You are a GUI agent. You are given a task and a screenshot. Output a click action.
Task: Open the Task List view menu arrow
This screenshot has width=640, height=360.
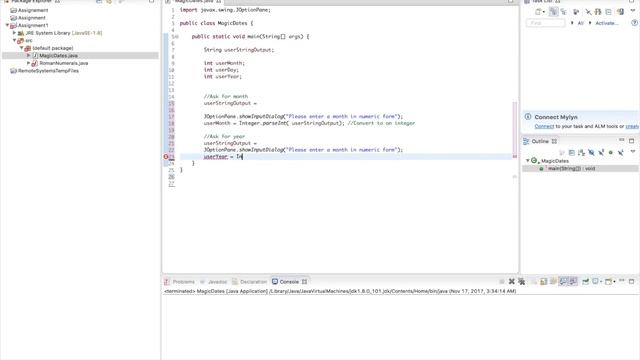coord(633,11)
